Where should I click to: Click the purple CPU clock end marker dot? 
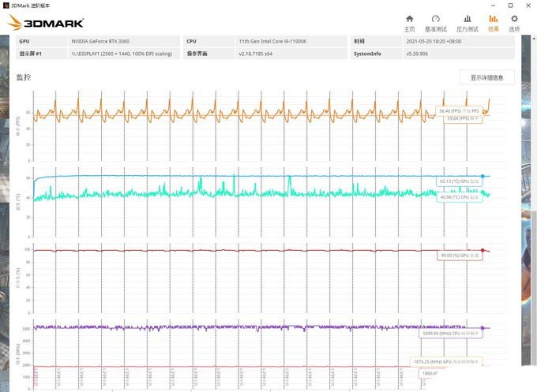[483, 327]
